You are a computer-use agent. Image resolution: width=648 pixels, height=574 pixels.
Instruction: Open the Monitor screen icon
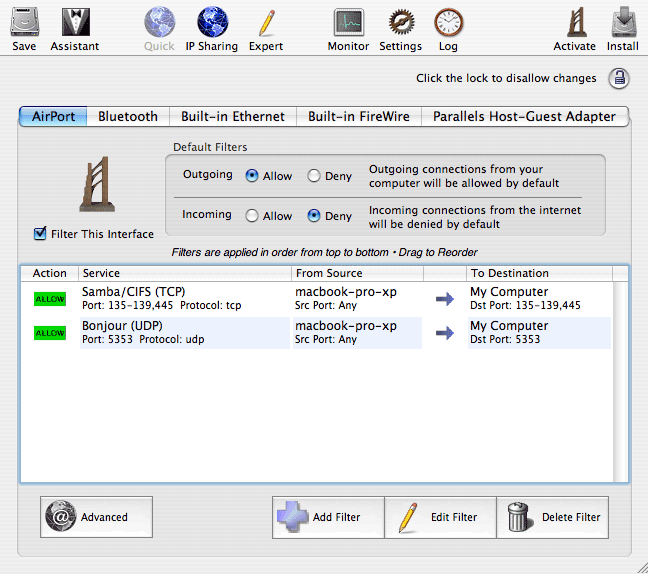pyautogui.click(x=349, y=22)
